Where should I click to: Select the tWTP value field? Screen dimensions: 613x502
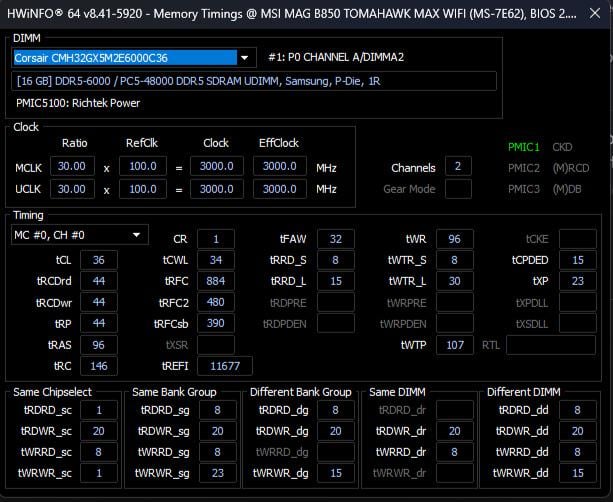tap(454, 345)
